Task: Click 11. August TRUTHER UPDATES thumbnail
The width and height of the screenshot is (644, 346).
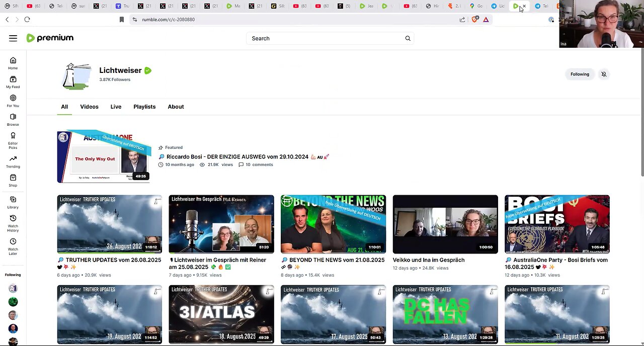Action: tap(557, 314)
